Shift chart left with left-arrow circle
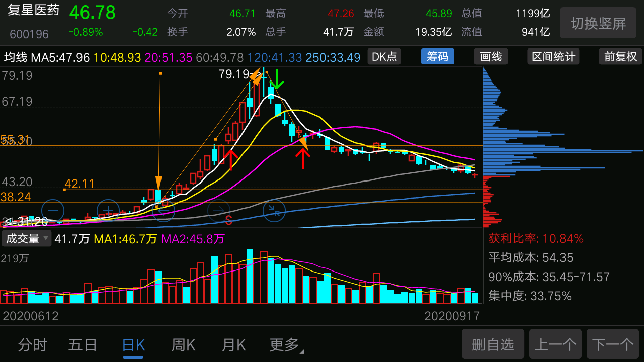Screen dimensions: 644x362 [x=164, y=210]
